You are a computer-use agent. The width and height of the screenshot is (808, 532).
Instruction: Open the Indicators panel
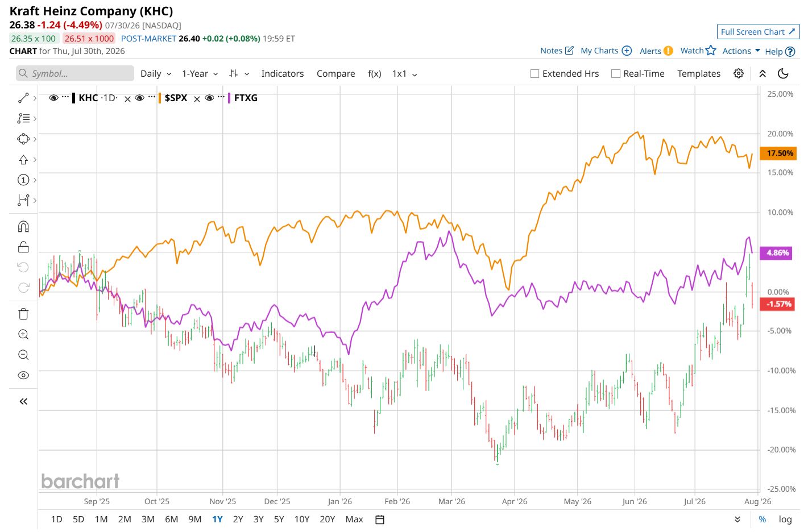[x=283, y=74]
